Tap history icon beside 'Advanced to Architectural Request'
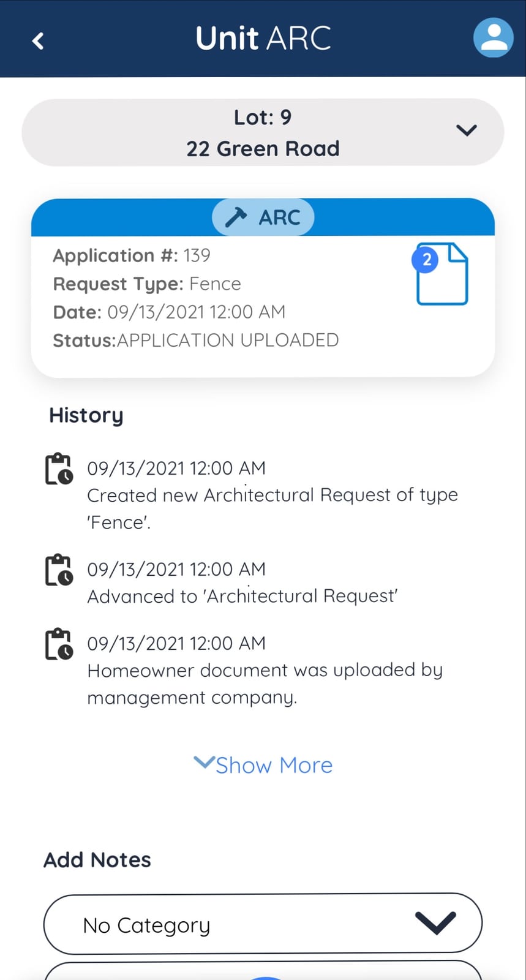Image resolution: width=526 pixels, height=980 pixels. tap(59, 570)
